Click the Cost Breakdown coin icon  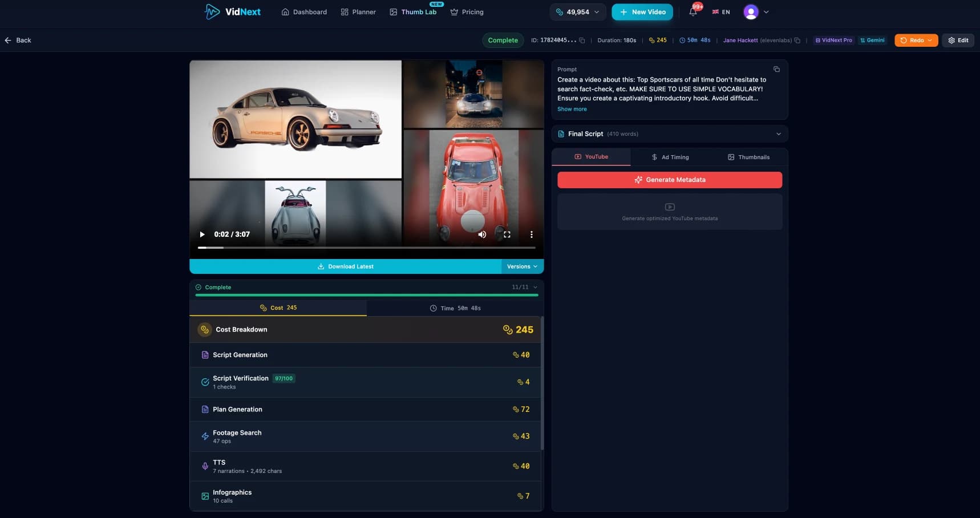coord(205,330)
